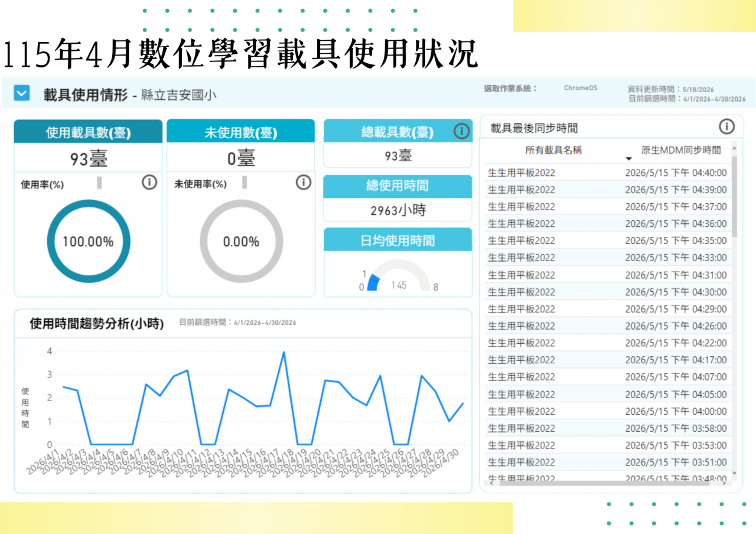Open info icon beside 未使用率(%)

pyautogui.click(x=303, y=183)
